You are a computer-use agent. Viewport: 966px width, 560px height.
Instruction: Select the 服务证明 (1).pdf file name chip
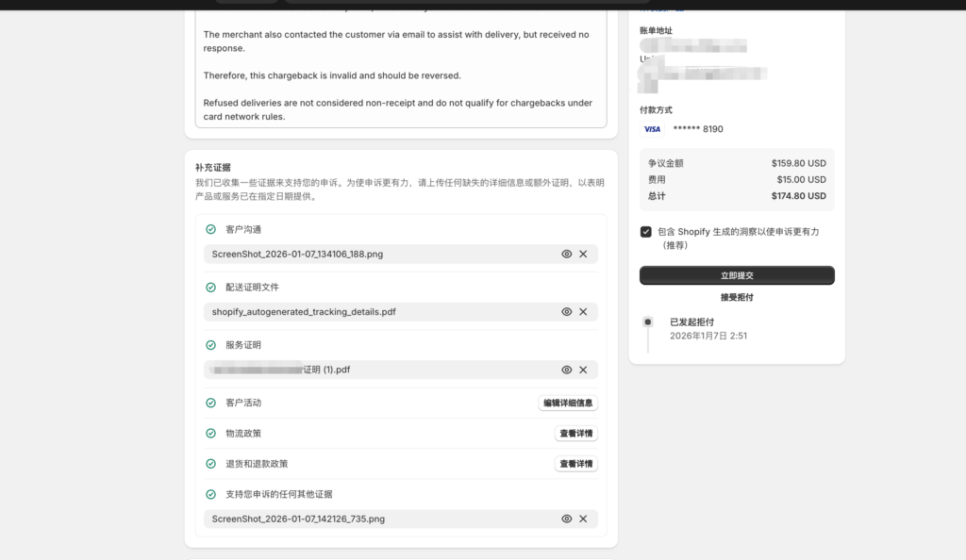coord(311,370)
